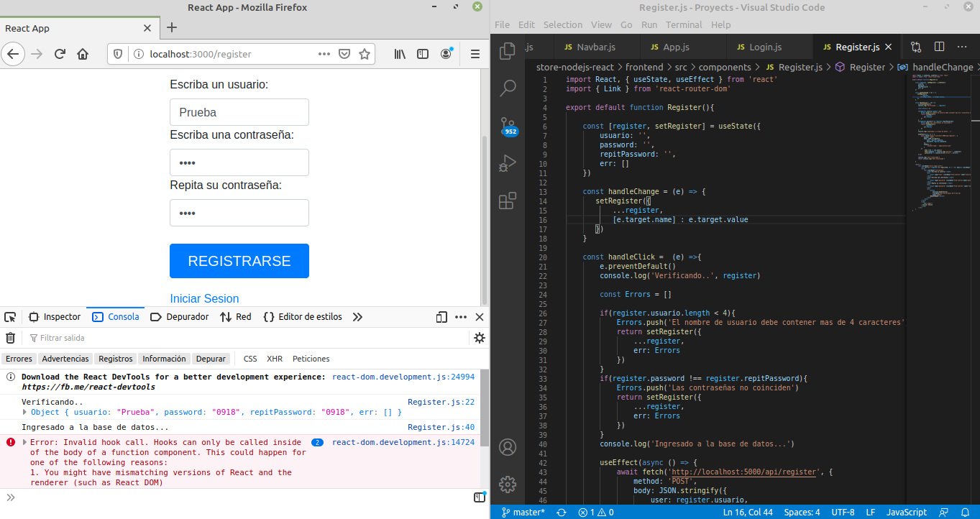The width and height of the screenshot is (980, 519).
Task: Open VS Code Search view
Action: [x=508, y=88]
